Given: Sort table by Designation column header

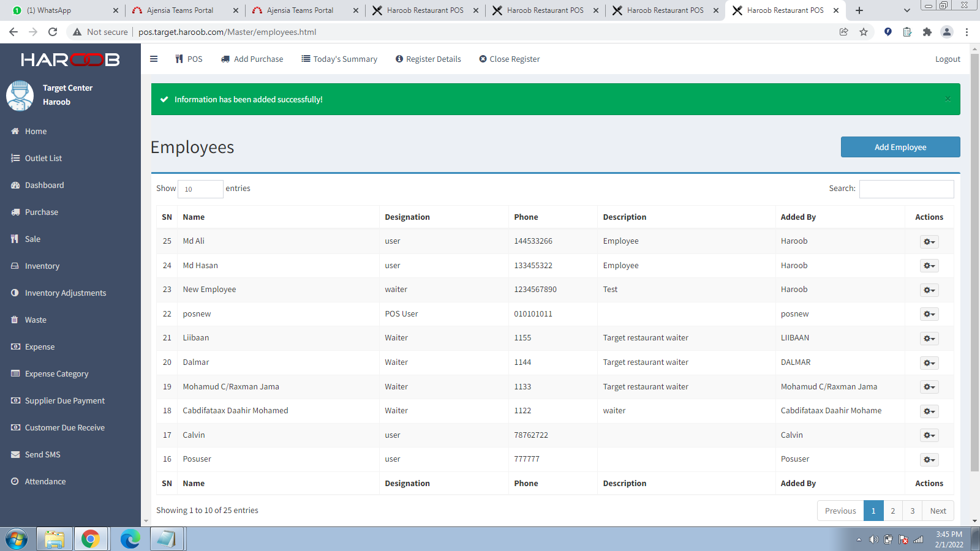Looking at the screenshot, I should click(x=444, y=217).
